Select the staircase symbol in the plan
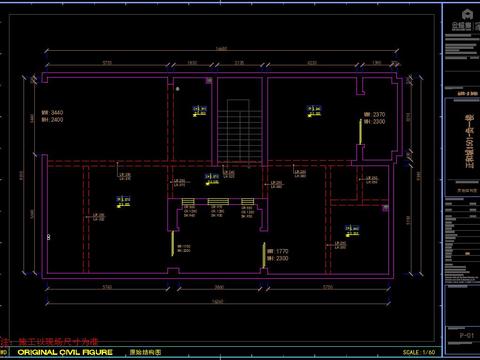480x360 pixels. [x=238, y=130]
